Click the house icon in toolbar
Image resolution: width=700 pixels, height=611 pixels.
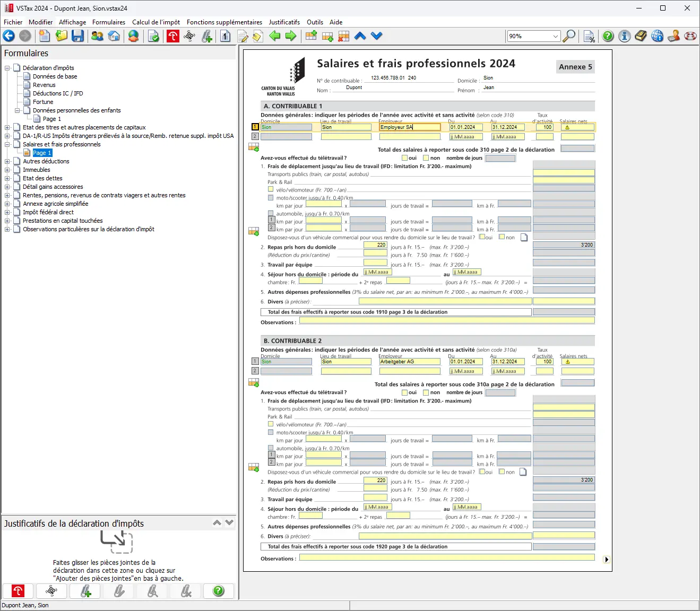[x=114, y=36]
